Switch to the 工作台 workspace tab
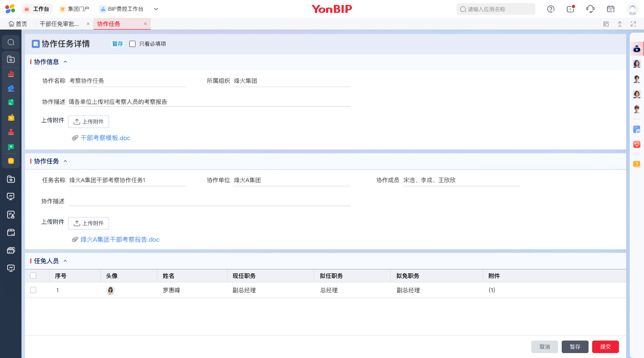The image size is (644, 358). pyautogui.click(x=37, y=9)
